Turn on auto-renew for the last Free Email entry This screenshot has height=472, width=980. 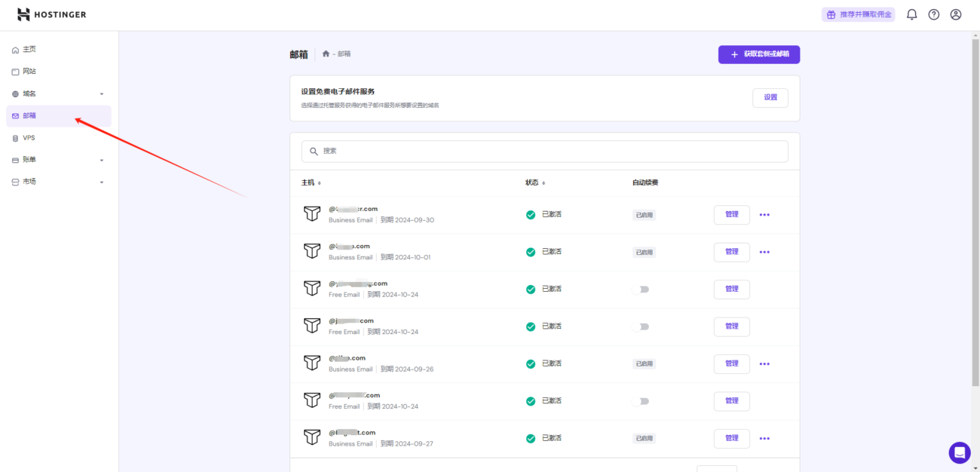pyautogui.click(x=642, y=401)
